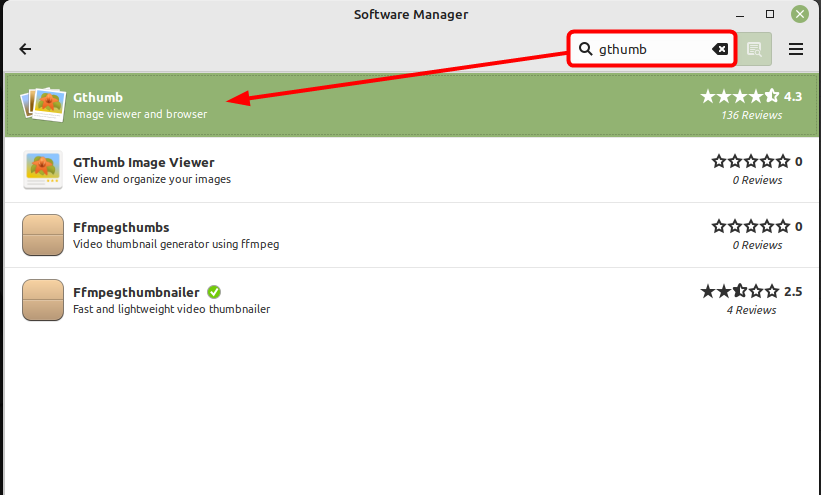This screenshot has height=495, width=821.
Task: Maximize the Software Manager window
Action: (x=770, y=14)
